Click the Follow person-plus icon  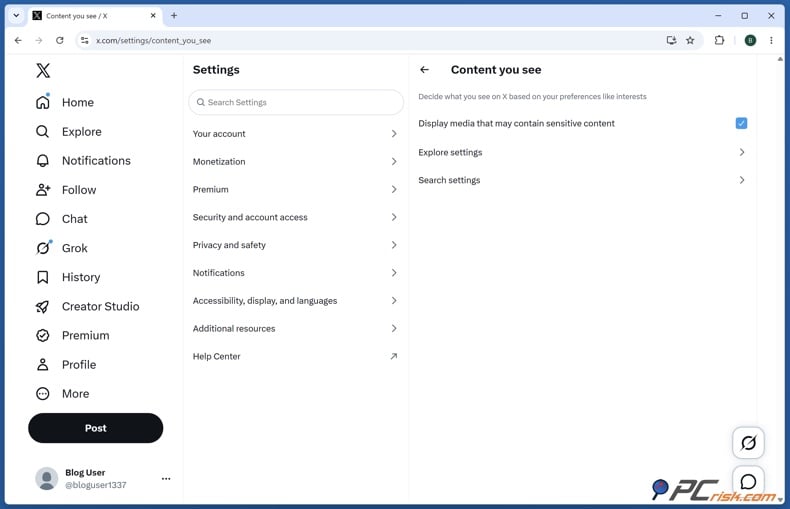click(x=43, y=190)
